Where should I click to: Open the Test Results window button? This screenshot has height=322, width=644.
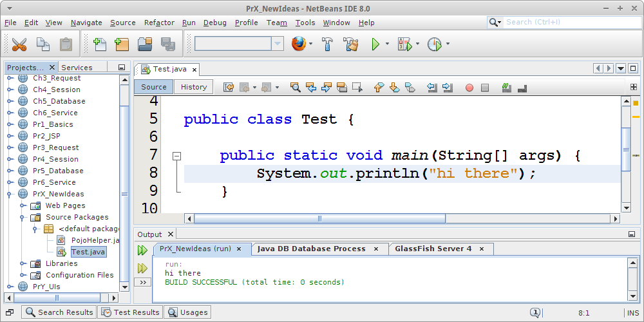pyautogui.click(x=130, y=312)
